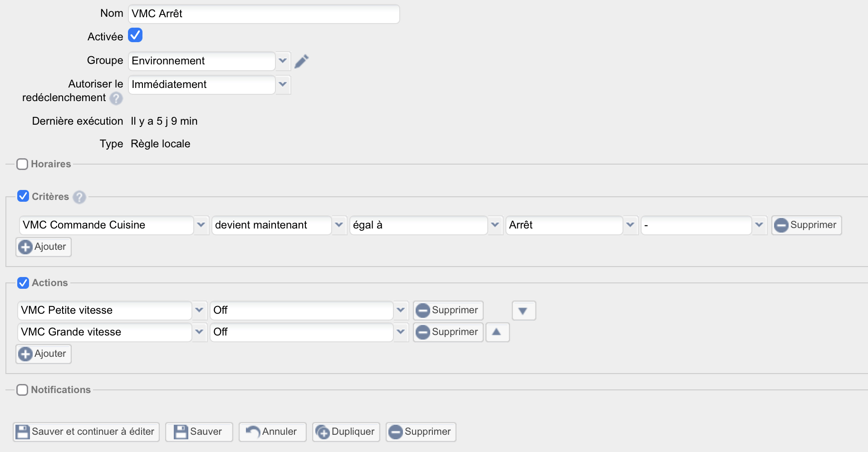This screenshot has height=452, width=868.
Task: Click the Nom field containing VMC Arrêt
Action: tap(263, 14)
